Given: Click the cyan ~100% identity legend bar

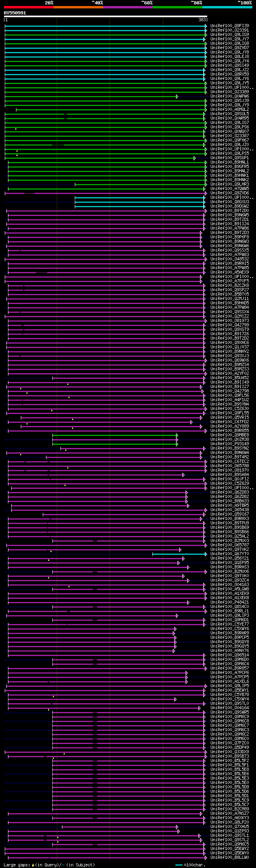Looking at the screenshot, I should point(227,7).
